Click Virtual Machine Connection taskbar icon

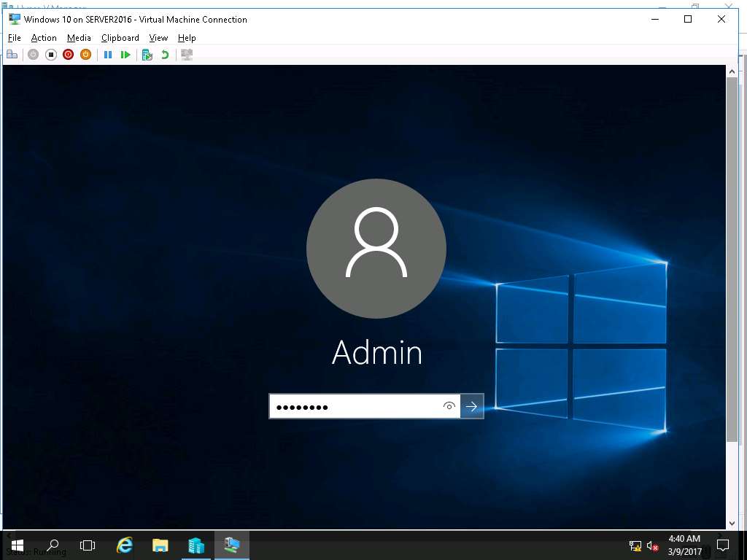[x=231, y=545]
